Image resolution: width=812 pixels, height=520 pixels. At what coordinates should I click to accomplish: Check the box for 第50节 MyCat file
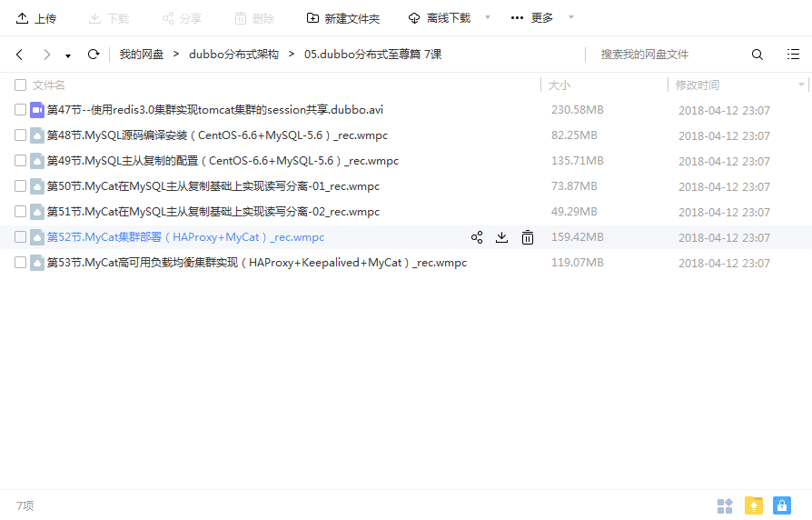(20, 186)
